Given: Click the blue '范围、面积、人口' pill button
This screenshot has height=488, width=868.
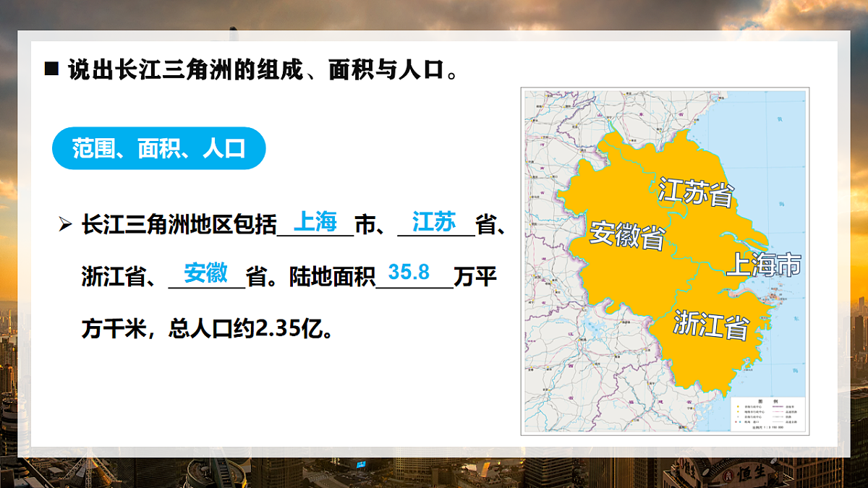Looking at the screenshot, I should (159, 149).
